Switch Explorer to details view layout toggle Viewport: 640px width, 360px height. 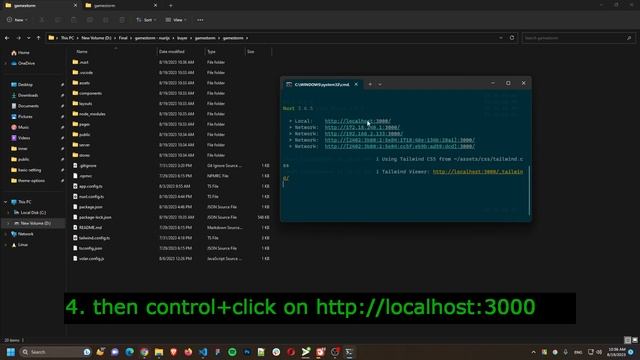pos(627,340)
